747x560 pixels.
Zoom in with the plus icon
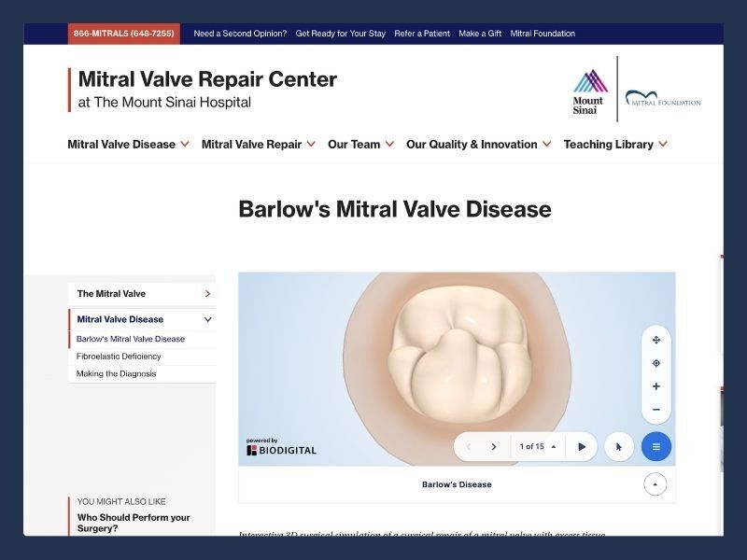click(656, 386)
